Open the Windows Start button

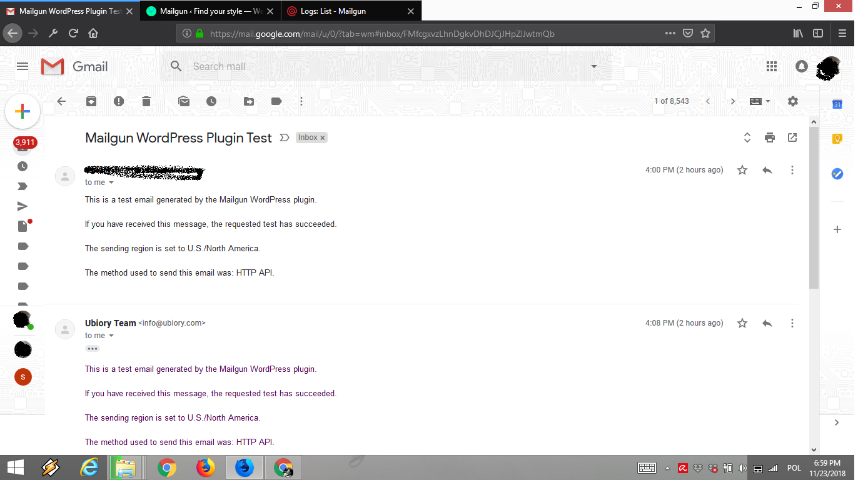(x=15, y=467)
